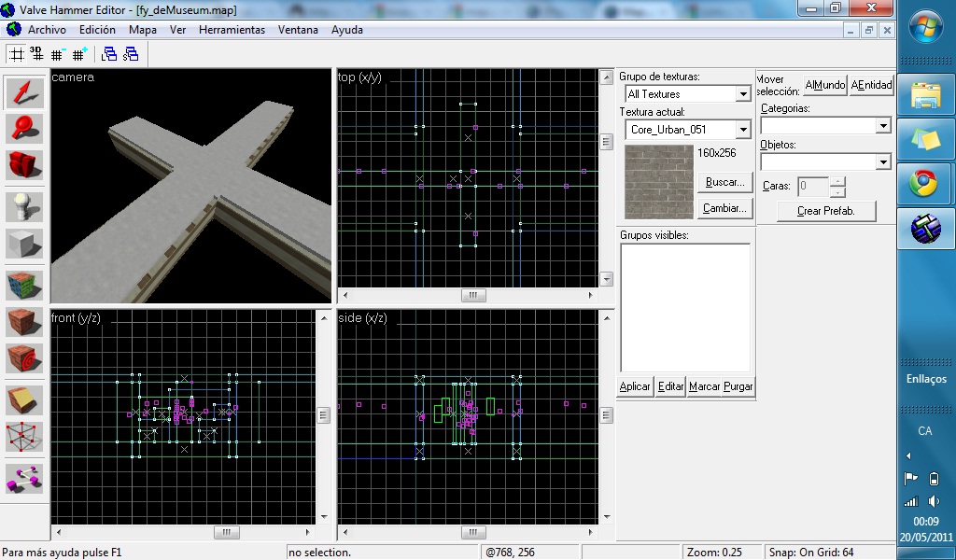The width and height of the screenshot is (956, 560).
Task: Click the Buscar... texture button
Action: click(x=724, y=182)
